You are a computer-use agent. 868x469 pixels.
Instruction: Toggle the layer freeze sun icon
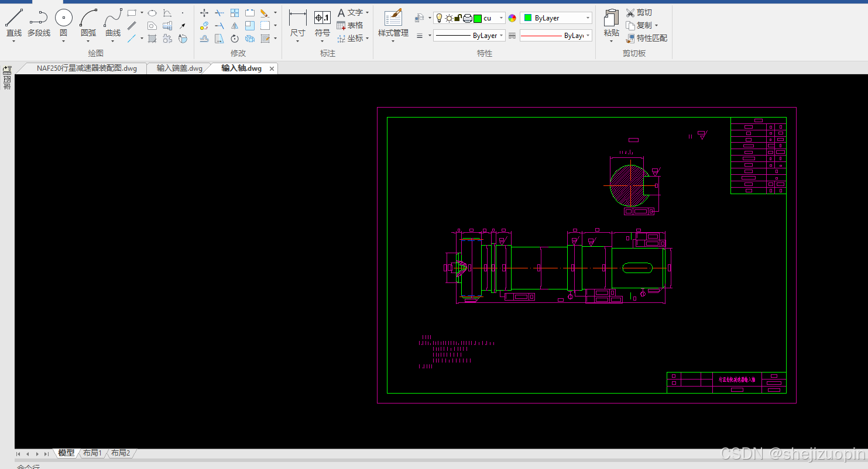449,18
